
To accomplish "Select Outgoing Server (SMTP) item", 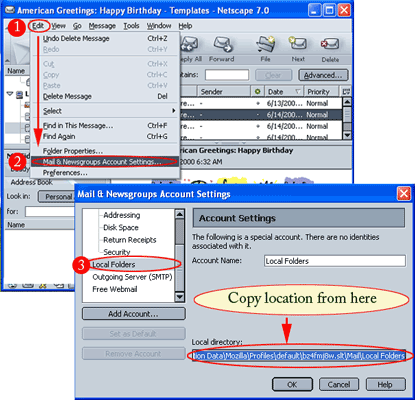I will tap(132, 277).
